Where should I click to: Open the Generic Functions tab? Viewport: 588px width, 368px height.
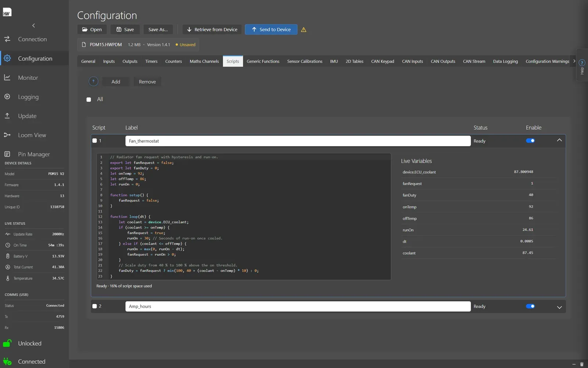pyautogui.click(x=263, y=61)
